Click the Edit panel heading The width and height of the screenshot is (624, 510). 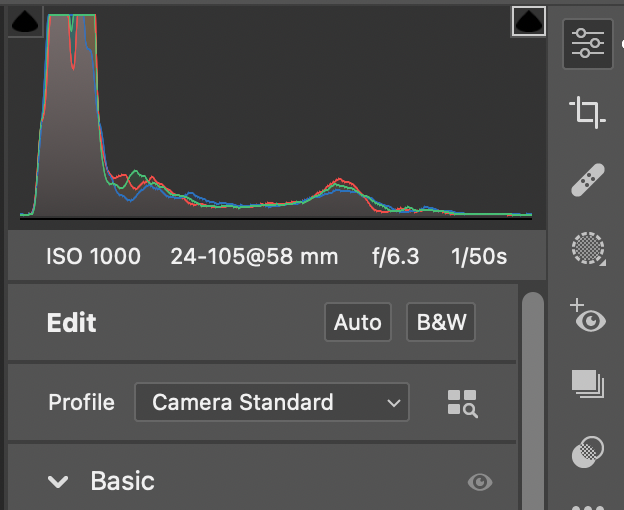point(72,323)
